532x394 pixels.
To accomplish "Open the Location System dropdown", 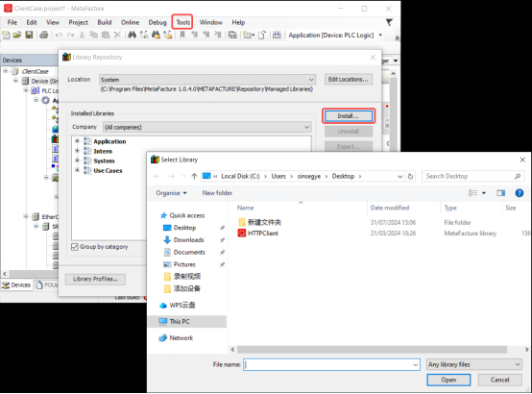I will tap(207, 80).
